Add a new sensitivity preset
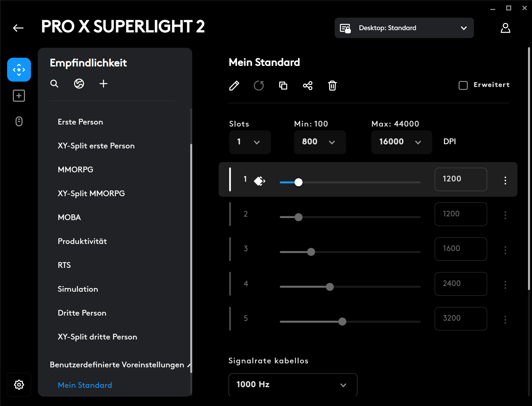 (103, 84)
